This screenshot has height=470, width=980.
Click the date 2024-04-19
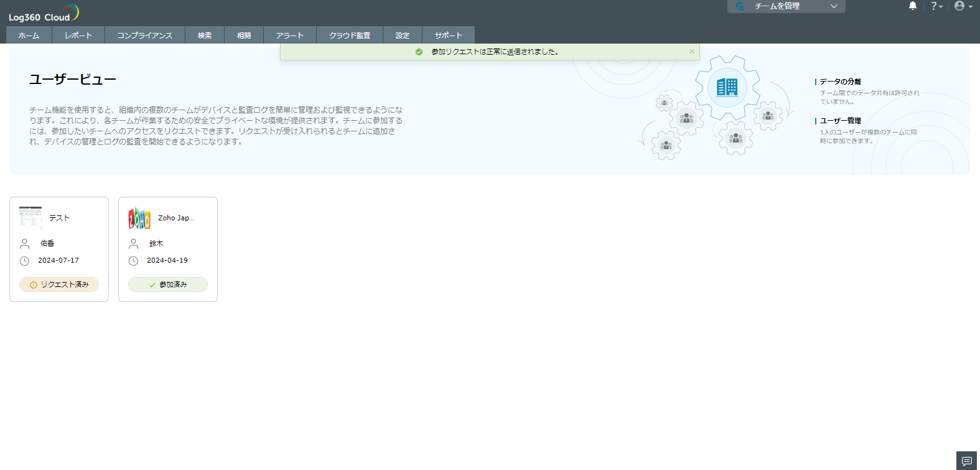167,260
